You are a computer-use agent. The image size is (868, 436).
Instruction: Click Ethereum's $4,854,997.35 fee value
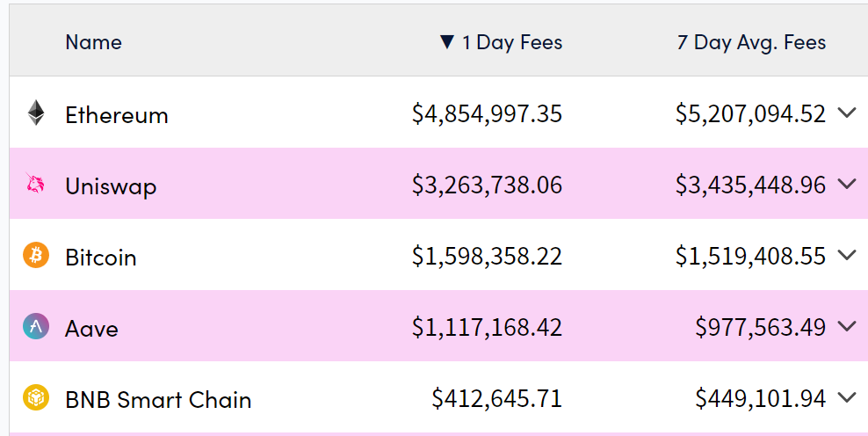click(487, 114)
